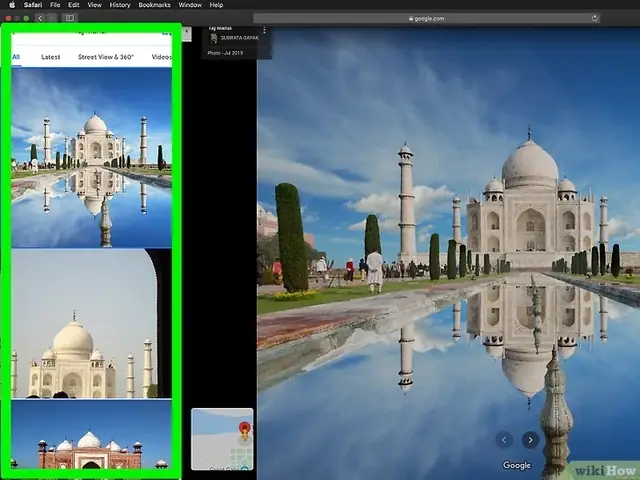Image resolution: width=640 pixels, height=480 pixels.
Task: Select the All photos tab
Action: click(x=16, y=57)
